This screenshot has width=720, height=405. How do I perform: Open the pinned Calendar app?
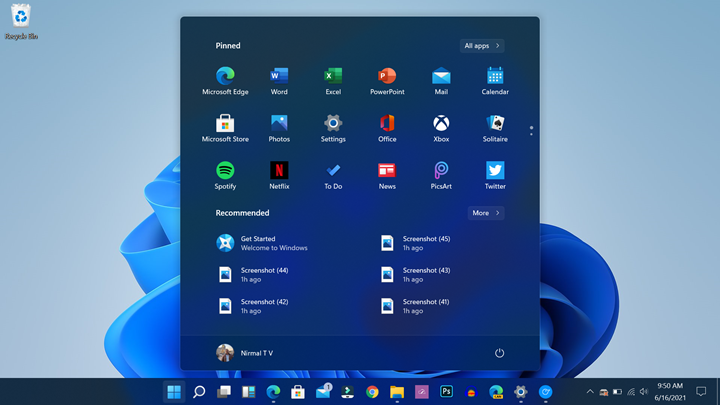(x=495, y=81)
